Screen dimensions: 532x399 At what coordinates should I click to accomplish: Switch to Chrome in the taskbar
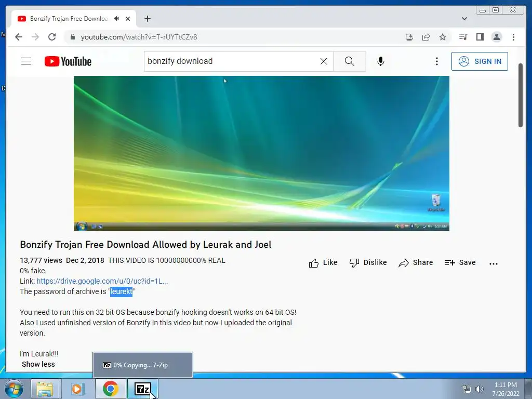[111, 389]
